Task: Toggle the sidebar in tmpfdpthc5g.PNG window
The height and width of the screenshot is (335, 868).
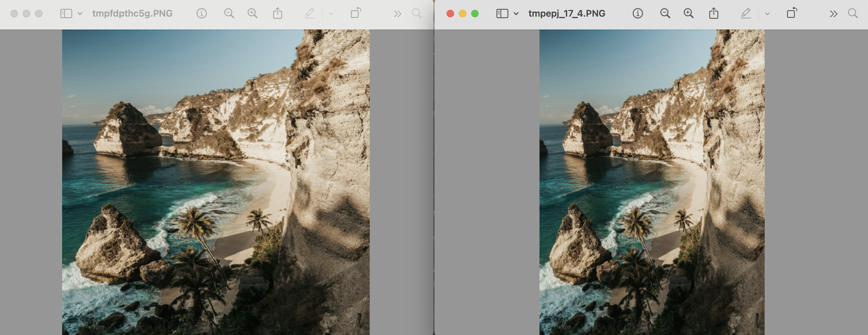Action: [x=66, y=14]
